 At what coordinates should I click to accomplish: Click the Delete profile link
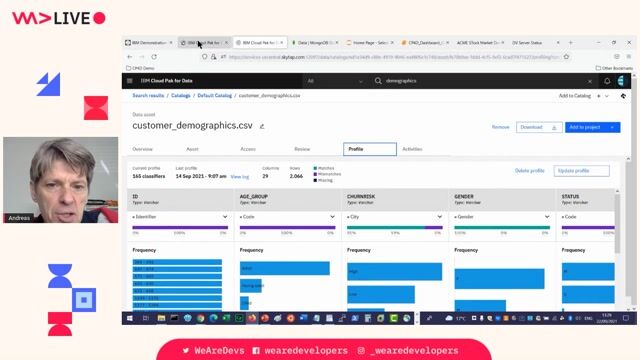529,171
